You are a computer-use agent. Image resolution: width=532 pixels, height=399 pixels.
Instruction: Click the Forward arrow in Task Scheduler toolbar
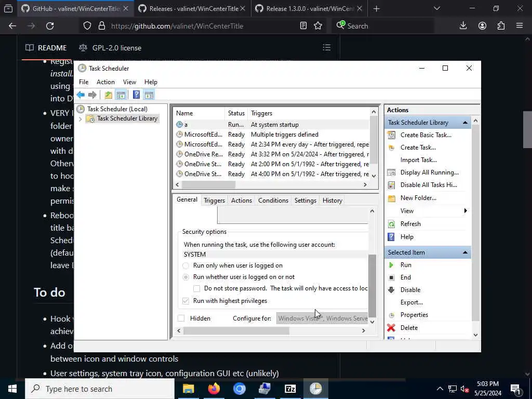[x=92, y=95]
